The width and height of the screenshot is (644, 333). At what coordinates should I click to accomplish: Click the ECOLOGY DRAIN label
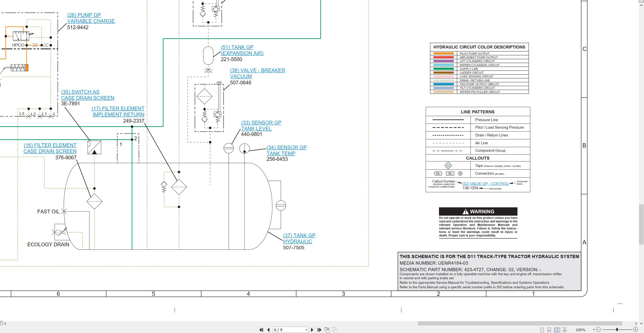point(48,245)
